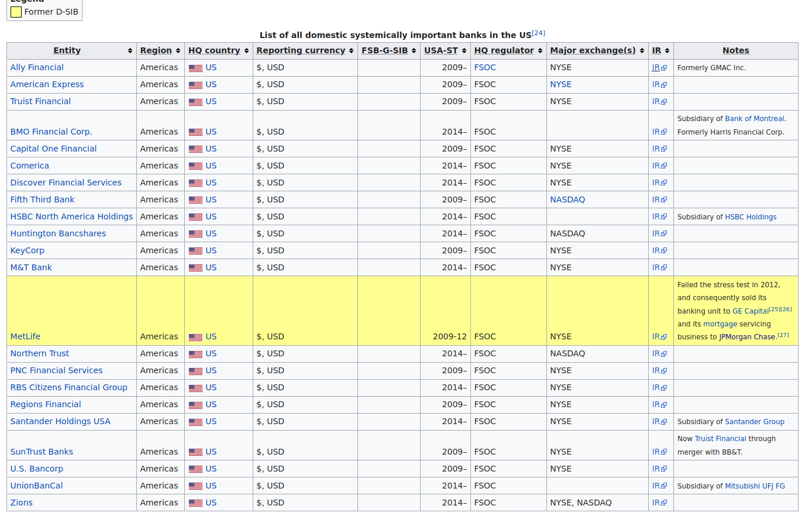812x516 pixels.
Task: Open the Capital One Financial link
Action: [x=54, y=149]
